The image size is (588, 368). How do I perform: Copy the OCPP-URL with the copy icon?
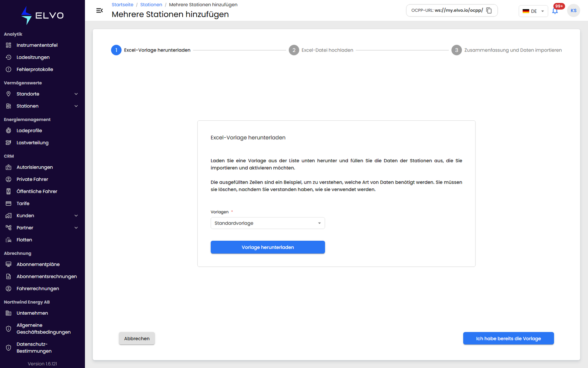pyautogui.click(x=489, y=10)
